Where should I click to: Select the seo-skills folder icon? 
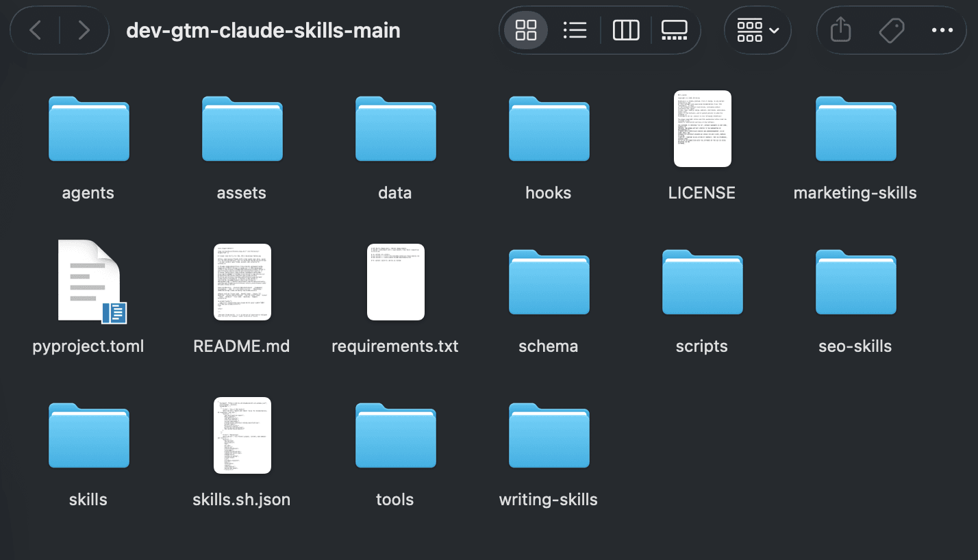click(x=856, y=282)
